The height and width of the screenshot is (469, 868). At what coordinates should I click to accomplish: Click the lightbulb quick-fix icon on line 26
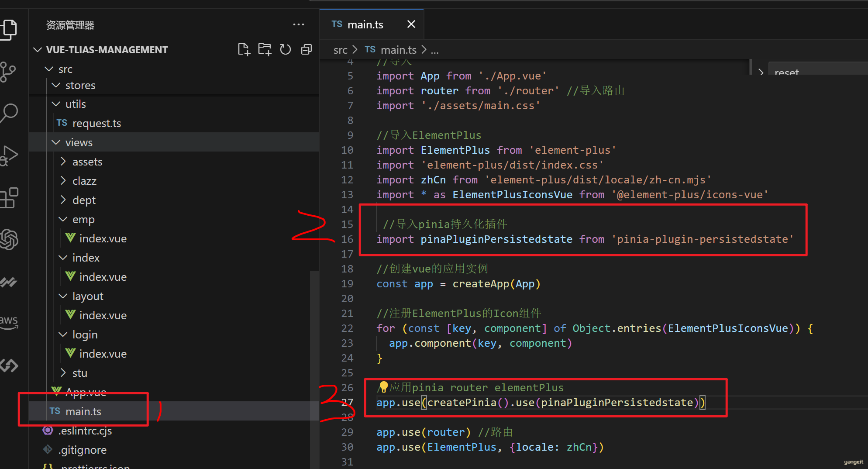[x=383, y=386]
